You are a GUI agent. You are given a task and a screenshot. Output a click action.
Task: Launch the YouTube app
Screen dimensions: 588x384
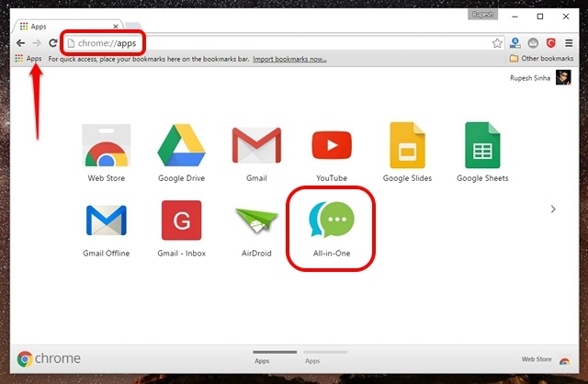pos(332,145)
